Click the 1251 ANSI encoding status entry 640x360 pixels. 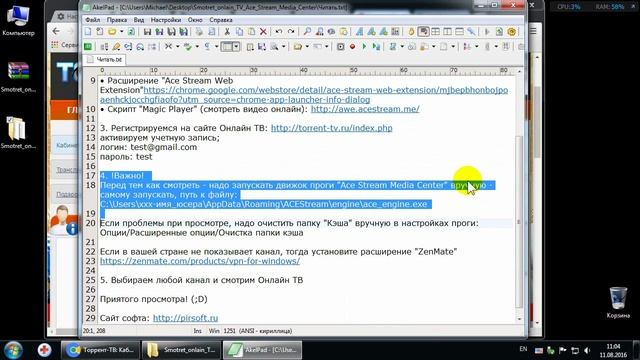258,331
